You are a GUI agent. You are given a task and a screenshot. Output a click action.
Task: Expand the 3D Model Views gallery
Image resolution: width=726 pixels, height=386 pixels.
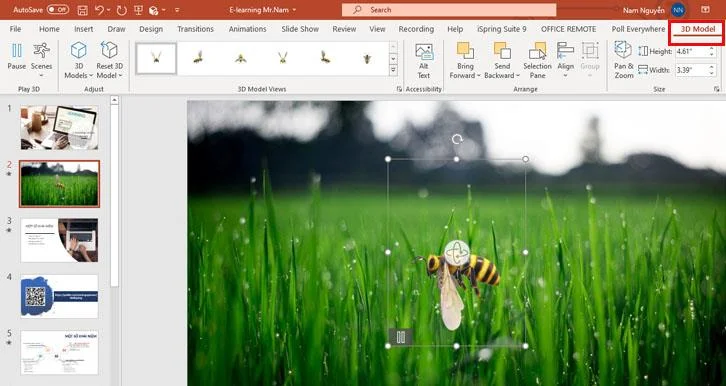(394, 70)
